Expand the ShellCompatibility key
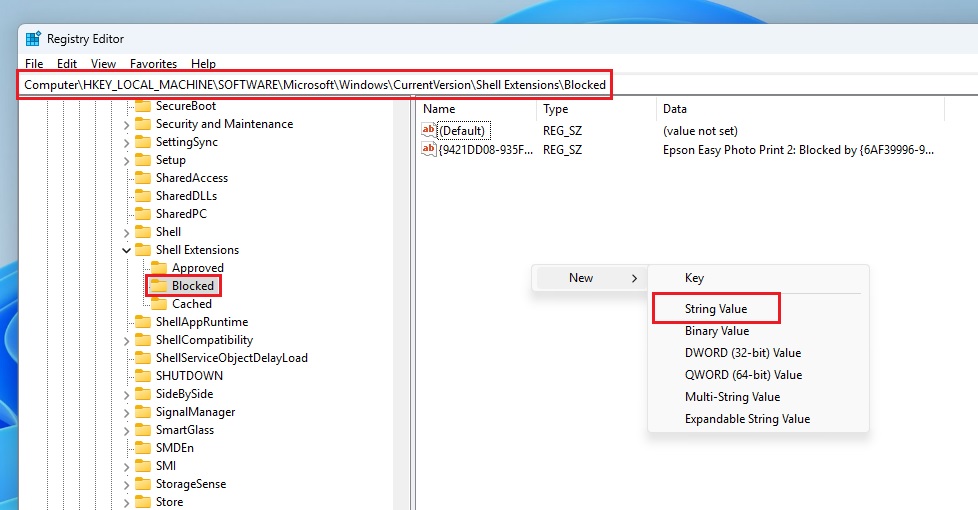The image size is (978, 510). coord(127,340)
